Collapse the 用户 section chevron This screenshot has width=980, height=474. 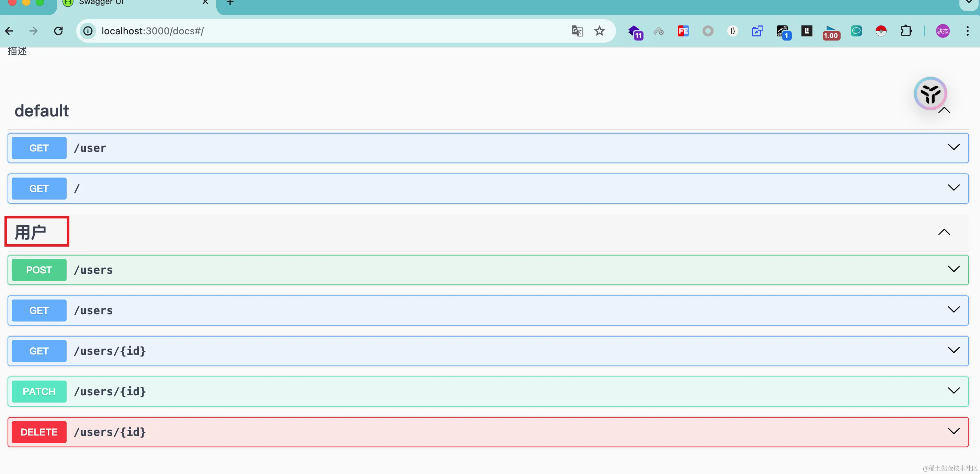pyautogui.click(x=944, y=232)
